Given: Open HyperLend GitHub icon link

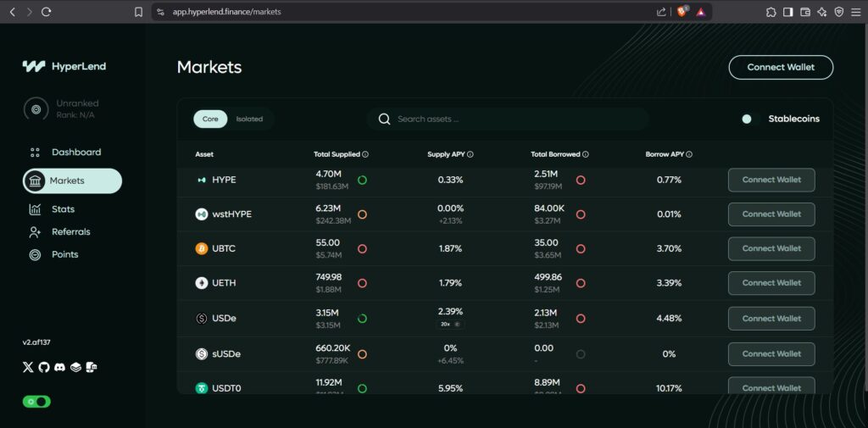Looking at the screenshot, I should pyautogui.click(x=44, y=367).
